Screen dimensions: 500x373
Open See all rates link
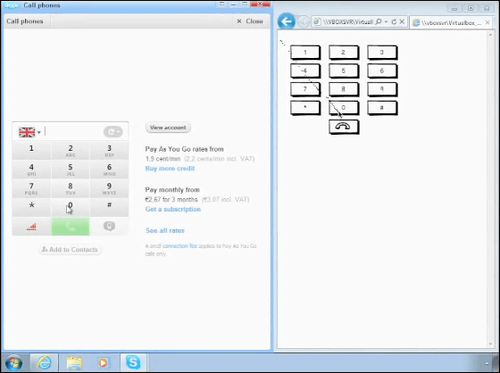pyautogui.click(x=165, y=230)
